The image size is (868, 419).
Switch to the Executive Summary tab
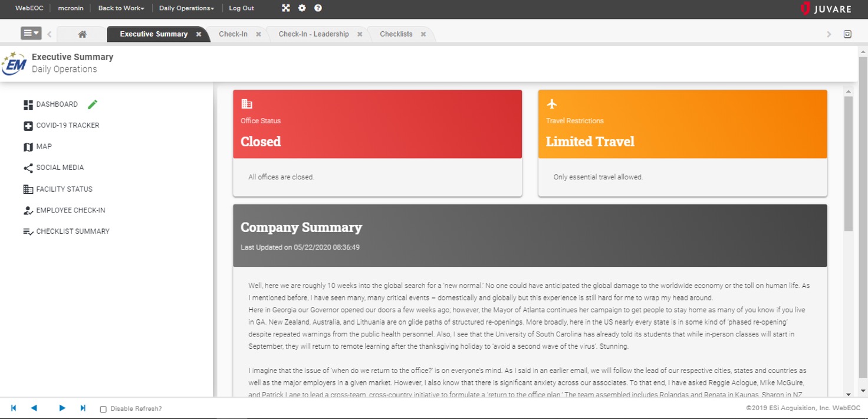click(154, 34)
